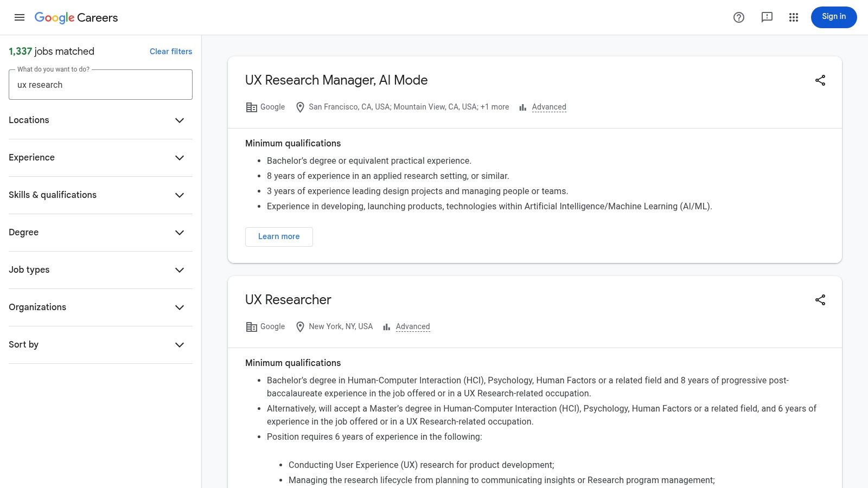
Task: Expand the Sort by filter
Action: coord(100,345)
